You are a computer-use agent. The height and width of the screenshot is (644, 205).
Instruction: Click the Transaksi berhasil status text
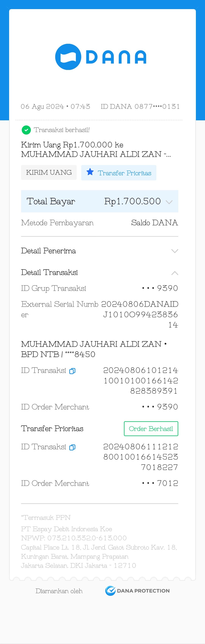[x=61, y=130]
